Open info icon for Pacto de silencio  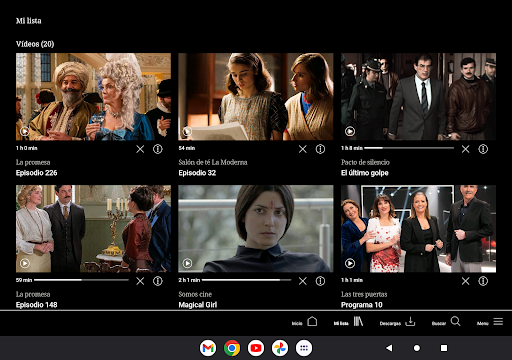click(483, 149)
